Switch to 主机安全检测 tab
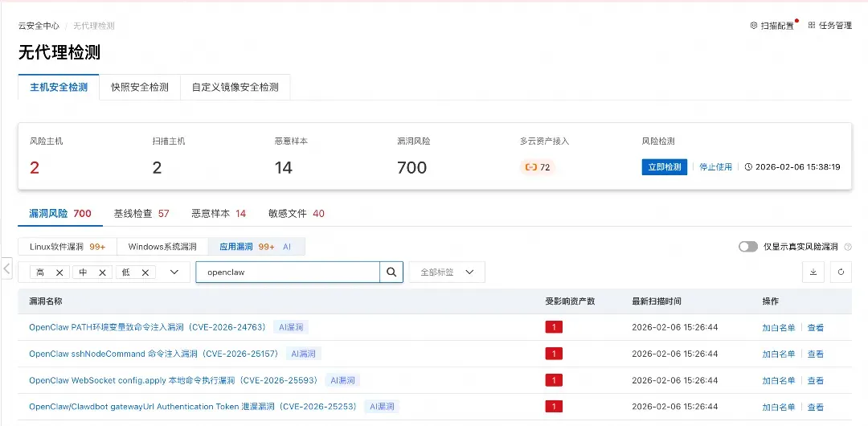This screenshot has height=426, width=868. pyautogui.click(x=59, y=87)
